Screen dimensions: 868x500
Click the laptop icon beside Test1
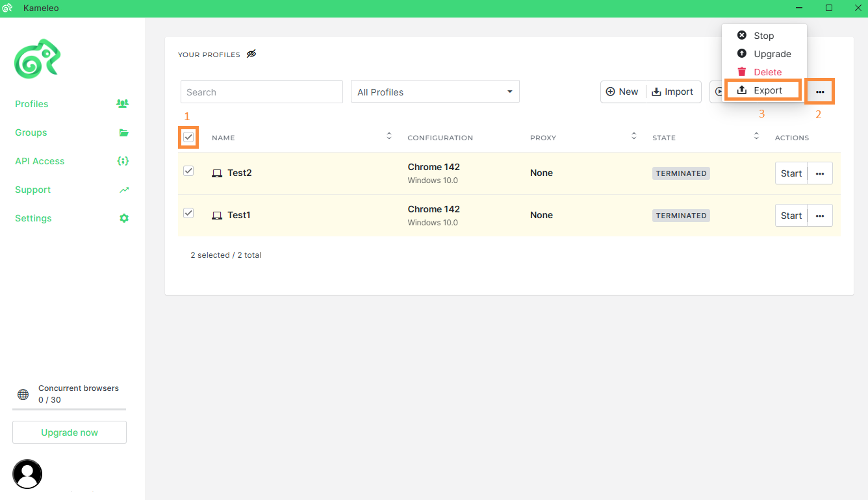point(217,216)
